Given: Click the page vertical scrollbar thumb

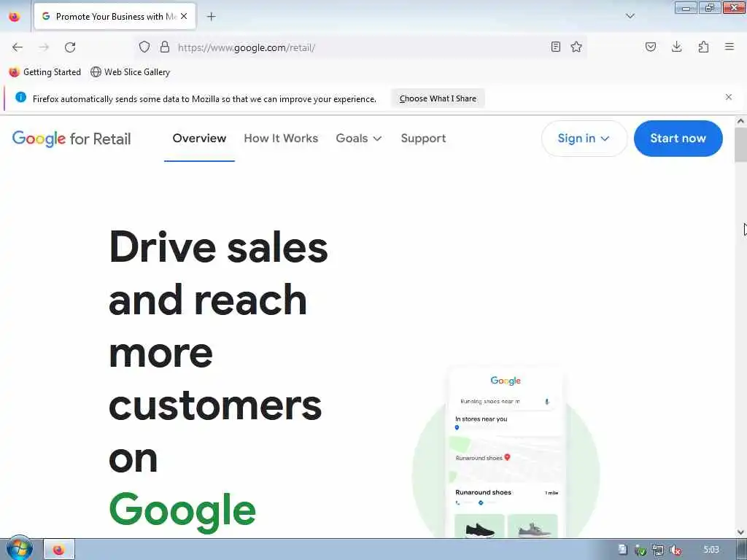Looking at the screenshot, I should [740, 145].
